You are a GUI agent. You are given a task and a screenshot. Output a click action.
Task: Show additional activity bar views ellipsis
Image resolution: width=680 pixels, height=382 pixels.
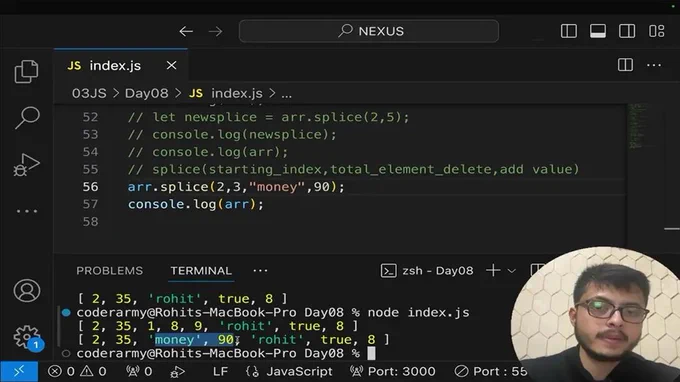27,211
